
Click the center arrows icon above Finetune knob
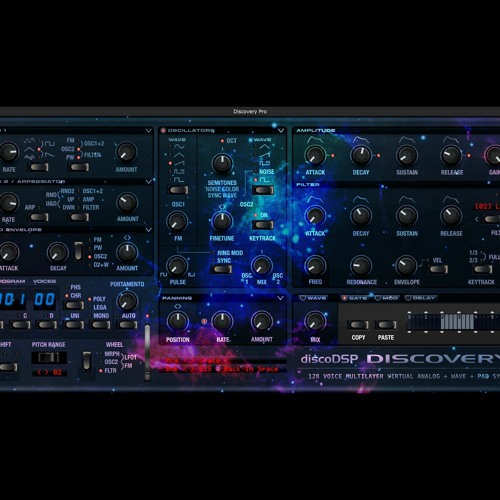222,207
